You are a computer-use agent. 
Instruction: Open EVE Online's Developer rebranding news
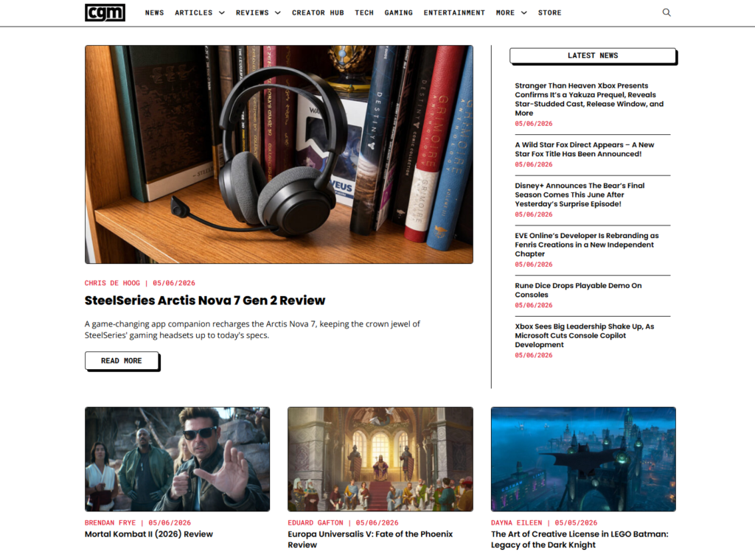pos(586,245)
